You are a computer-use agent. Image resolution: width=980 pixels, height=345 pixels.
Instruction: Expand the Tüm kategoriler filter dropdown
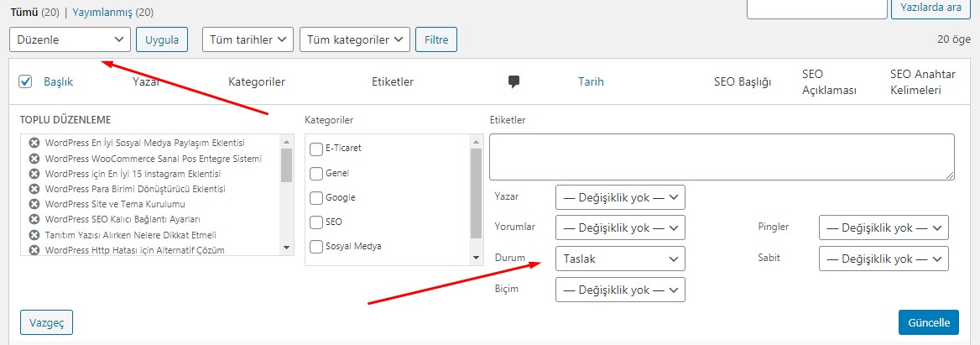pos(355,39)
